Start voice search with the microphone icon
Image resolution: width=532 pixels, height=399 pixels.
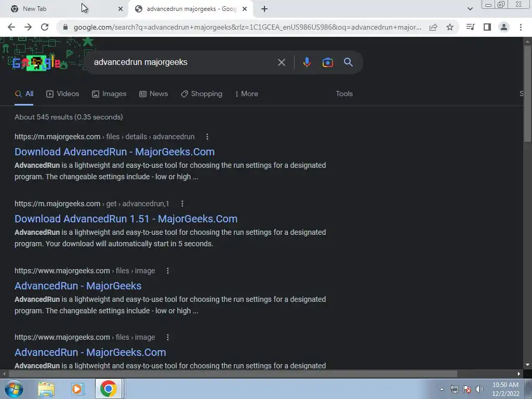pos(307,62)
